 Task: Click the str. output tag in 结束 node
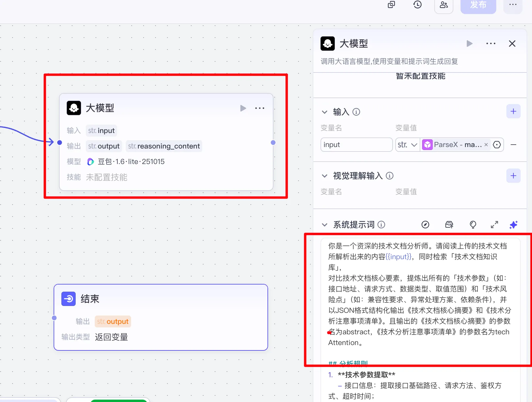click(113, 321)
